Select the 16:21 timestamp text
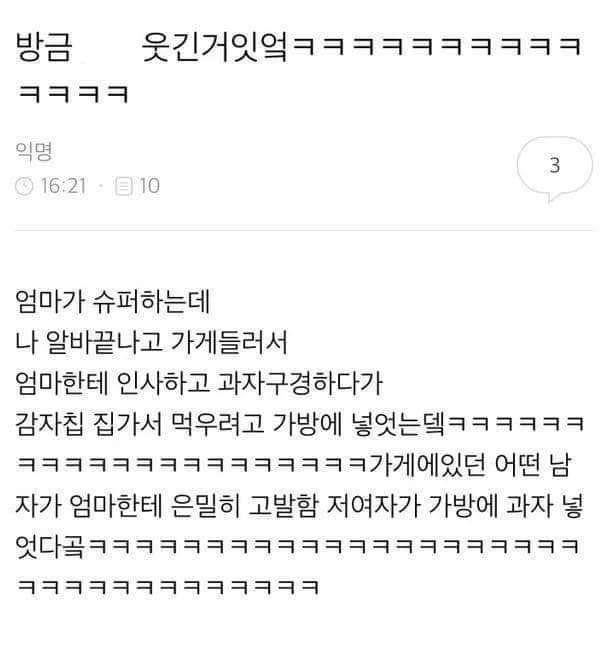The width and height of the screenshot is (603, 650). 63,186
